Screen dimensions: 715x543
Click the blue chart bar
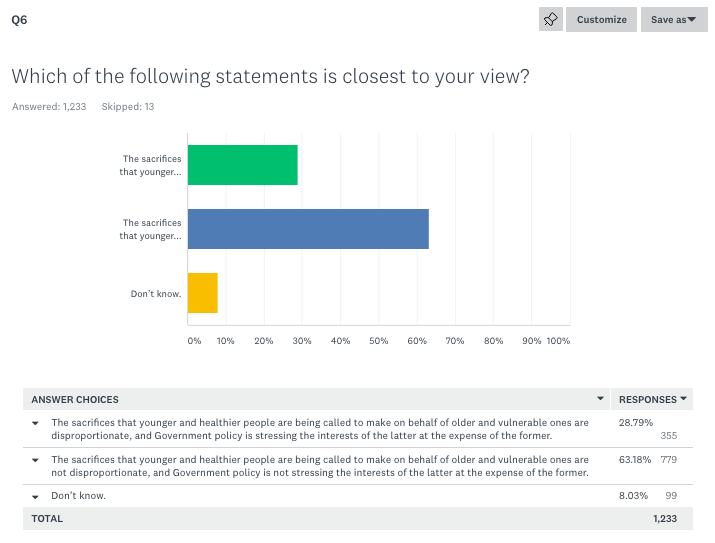[x=308, y=229]
